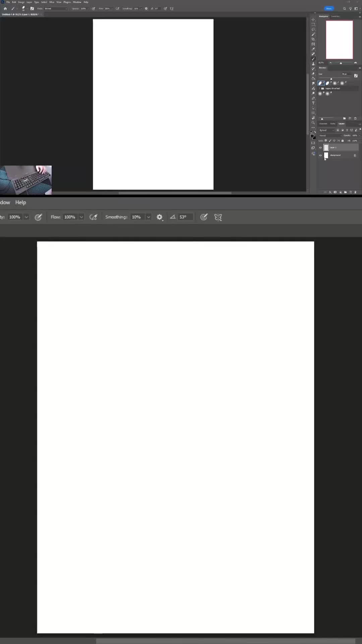Open the smoothing options gear icon
Viewport: 362px width, 644px height.
point(160,217)
